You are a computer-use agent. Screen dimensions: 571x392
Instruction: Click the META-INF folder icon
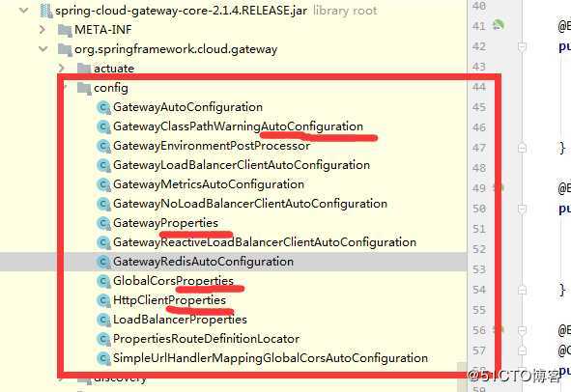[x=65, y=30]
